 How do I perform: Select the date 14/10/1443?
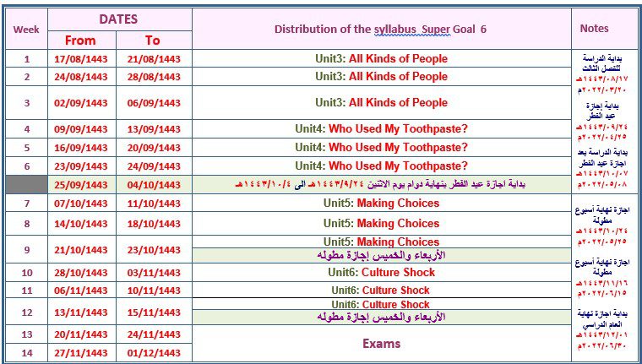click(x=81, y=224)
